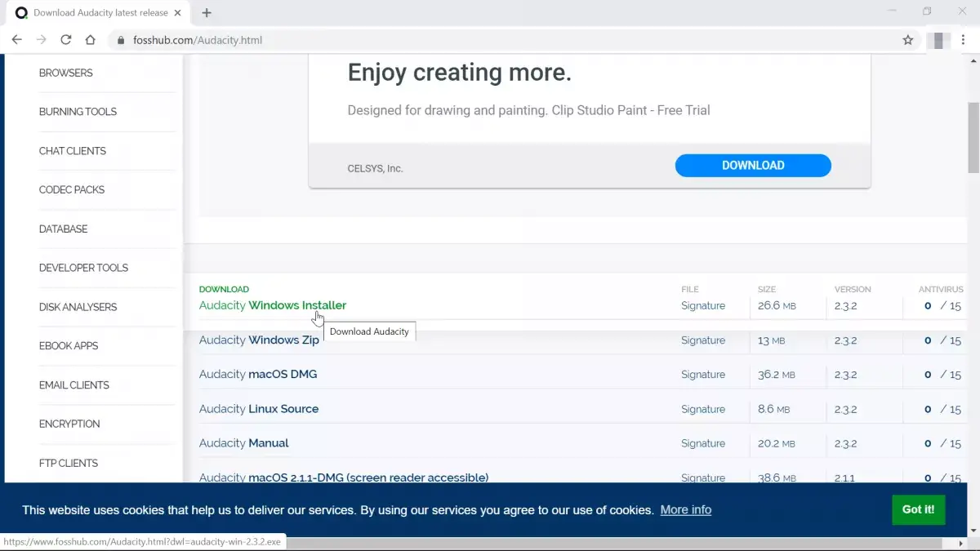Open antivirus result for Linux Source

pos(942,408)
